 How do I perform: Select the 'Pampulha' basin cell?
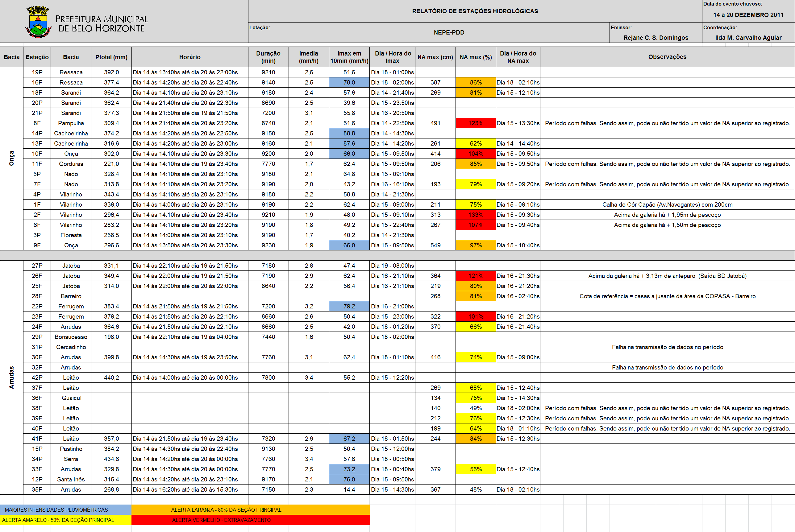point(71,123)
